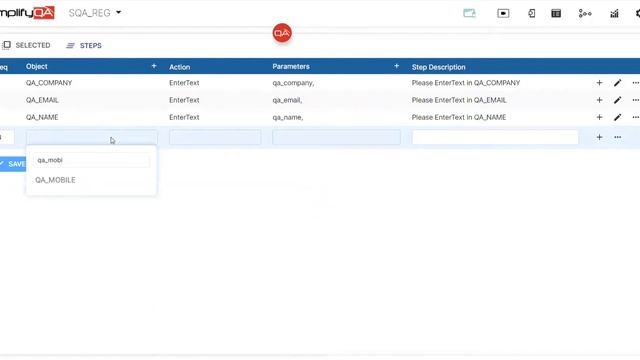Open more options for the QA_NAME row

(x=636, y=117)
